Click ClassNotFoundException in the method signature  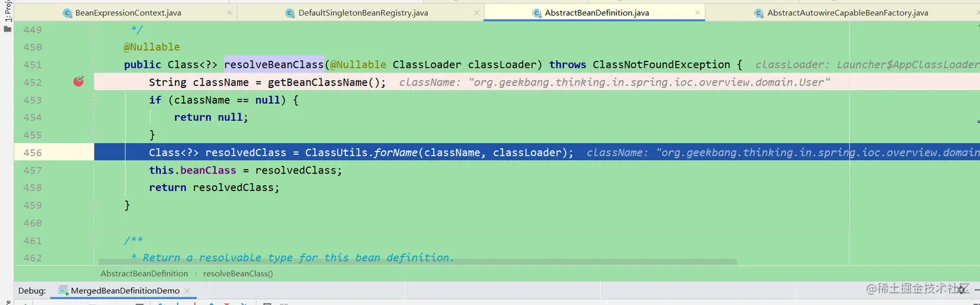pyautogui.click(x=662, y=65)
